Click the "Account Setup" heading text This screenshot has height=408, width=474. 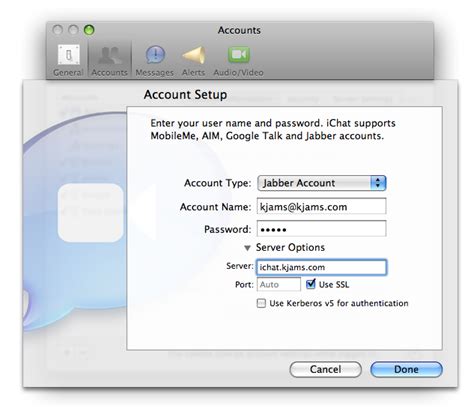(x=185, y=95)
